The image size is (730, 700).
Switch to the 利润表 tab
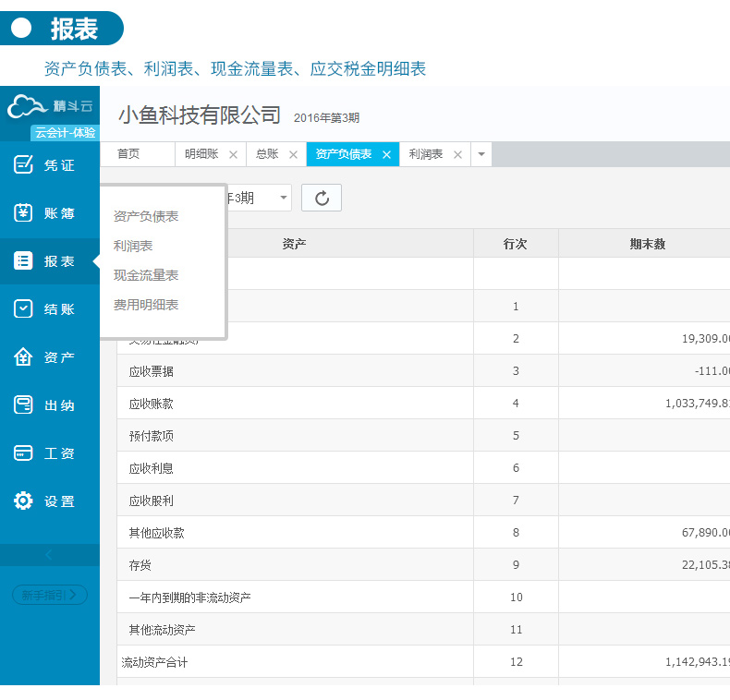pos(425,154)
